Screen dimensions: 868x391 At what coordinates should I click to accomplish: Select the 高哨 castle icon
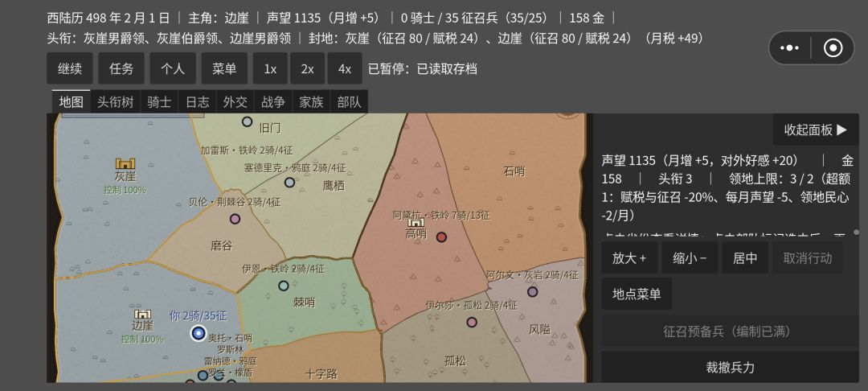[x=416, y=222]
